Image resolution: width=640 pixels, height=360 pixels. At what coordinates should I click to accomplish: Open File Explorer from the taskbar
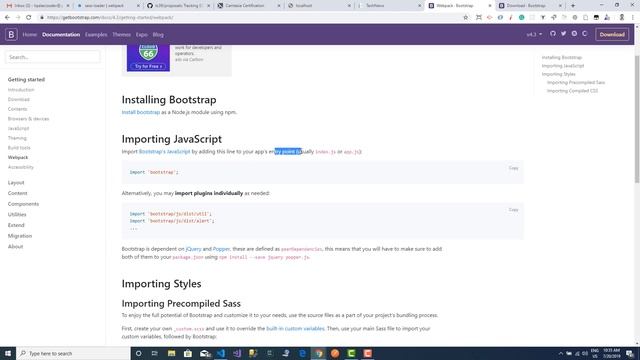pyautogui.click(x=171, y=353)
